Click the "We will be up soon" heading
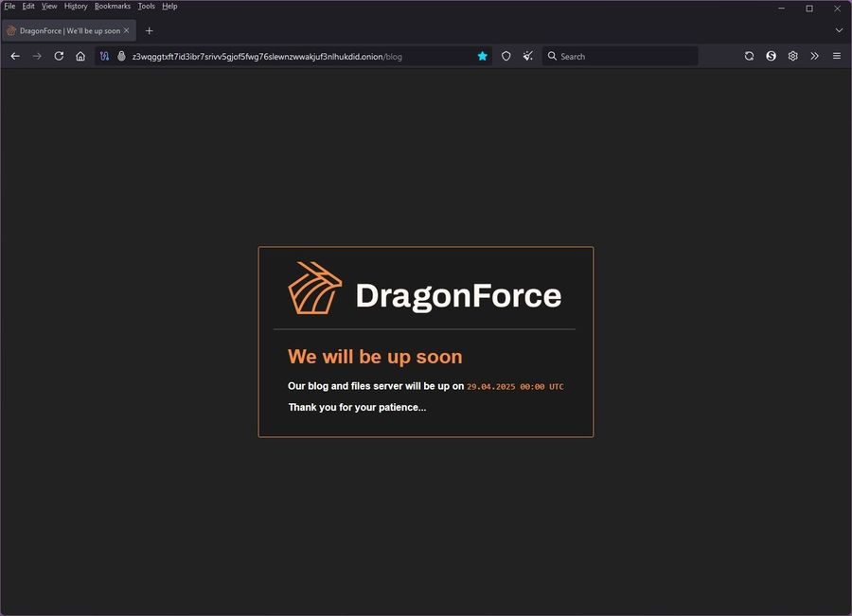The height and width of the screenshot is (616, 852). 375,357
